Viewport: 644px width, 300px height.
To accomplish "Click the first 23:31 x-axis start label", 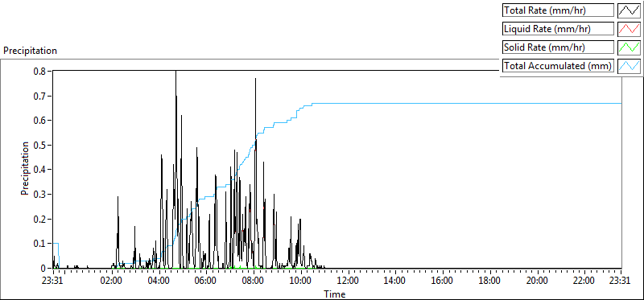I will (52, 282).
